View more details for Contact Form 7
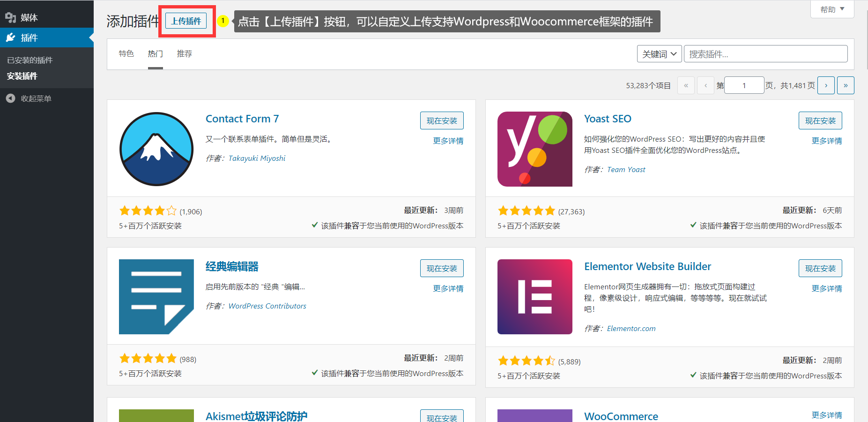Image resolution: width=868 pixels, height=422 pixels. tap(448, 141)
